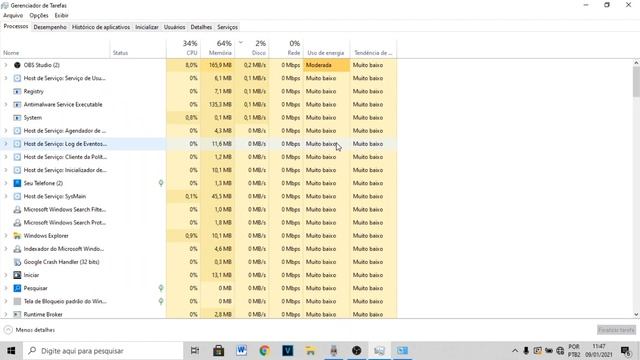The height and width of the screenshot is (360, 640).
Task: Sort by the Disco column header
Action: coord(252,48)
